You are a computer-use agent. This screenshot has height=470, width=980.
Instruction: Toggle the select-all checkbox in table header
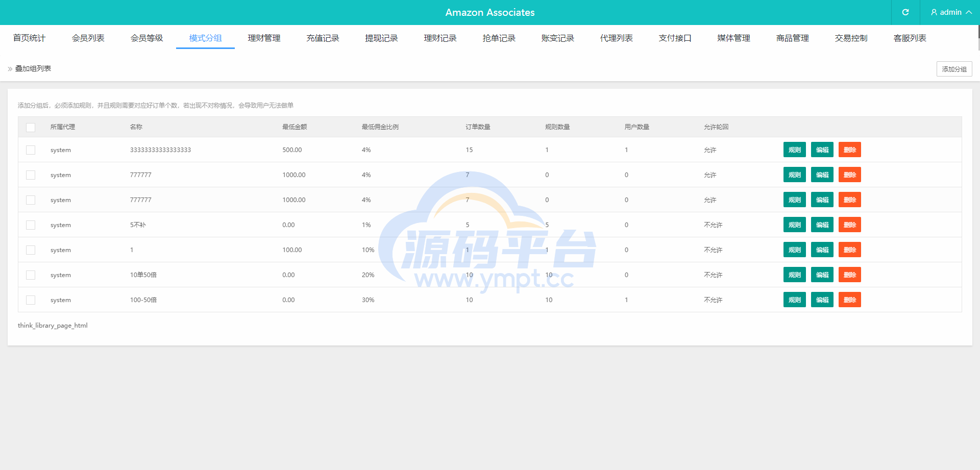(31, 127)
